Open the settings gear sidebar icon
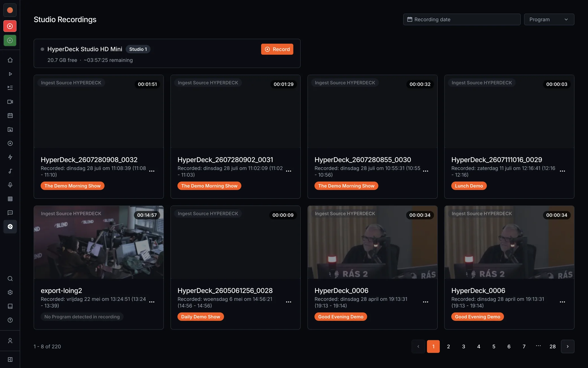Viewport: 588px width, 368px height. (x=10, y=292)
